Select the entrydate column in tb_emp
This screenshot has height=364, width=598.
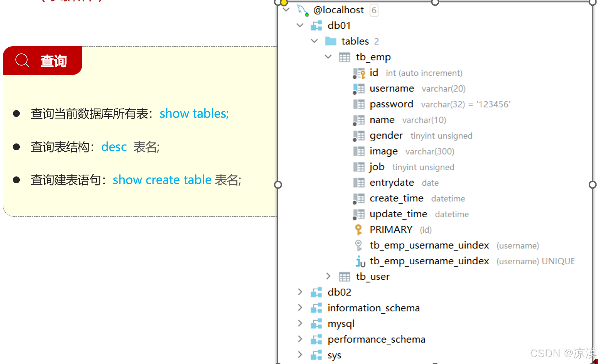point(391,183)
